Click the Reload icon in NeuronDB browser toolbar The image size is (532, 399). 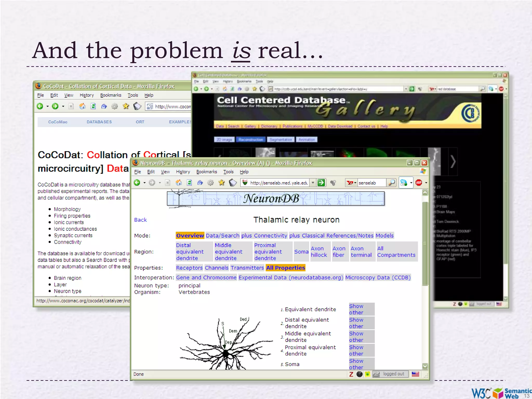point(189,183)
